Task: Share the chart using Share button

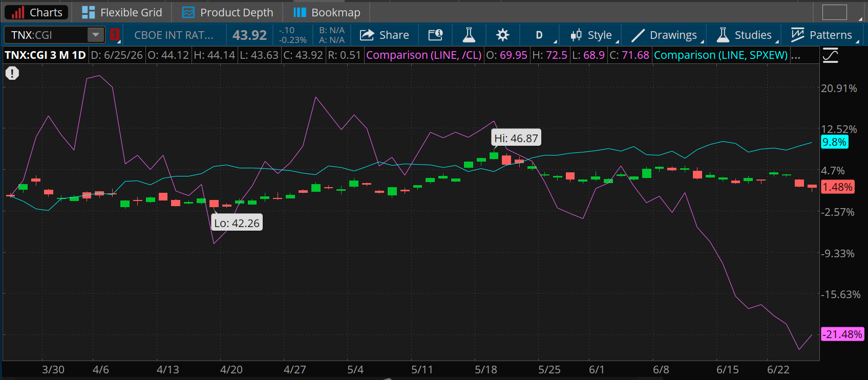Action: pyautogui.click(x=385, y=35)
